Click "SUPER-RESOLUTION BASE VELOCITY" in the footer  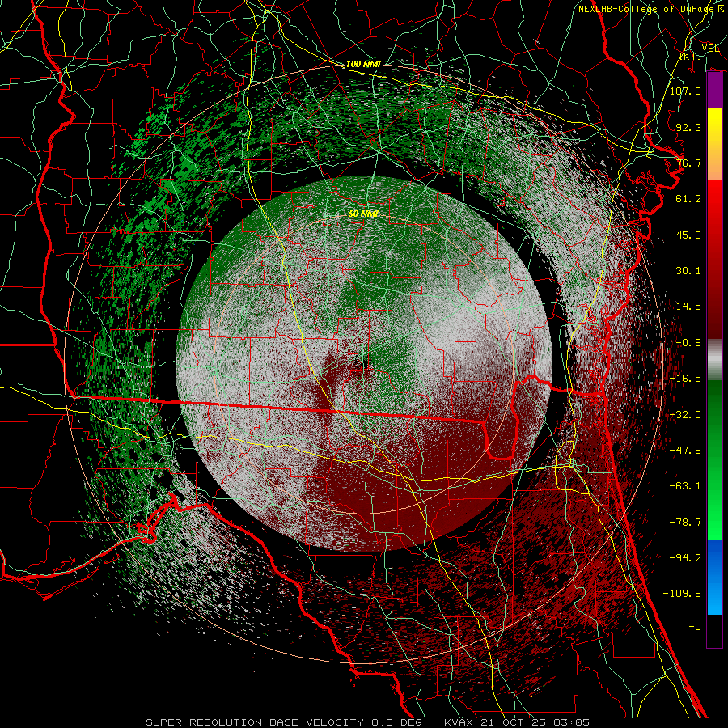pos(255,722)
